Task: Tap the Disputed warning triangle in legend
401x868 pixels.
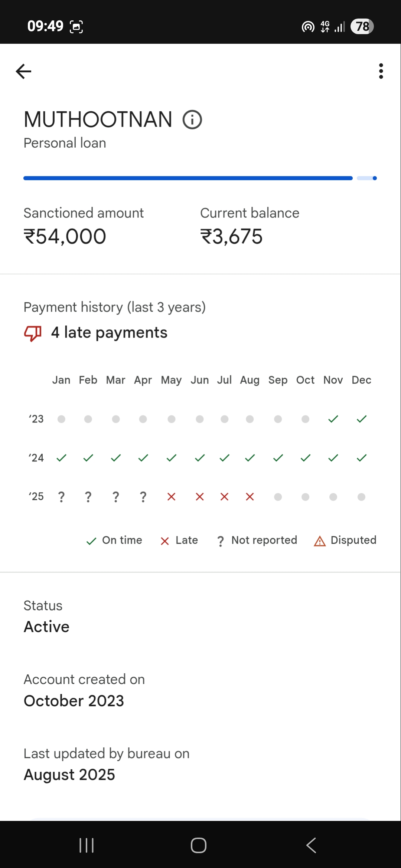Action: point(320,541)
